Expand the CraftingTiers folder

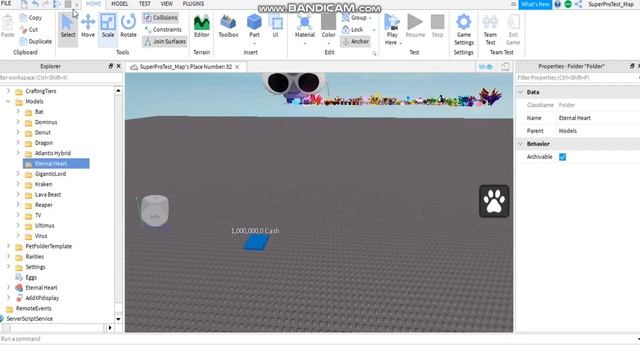8,91
